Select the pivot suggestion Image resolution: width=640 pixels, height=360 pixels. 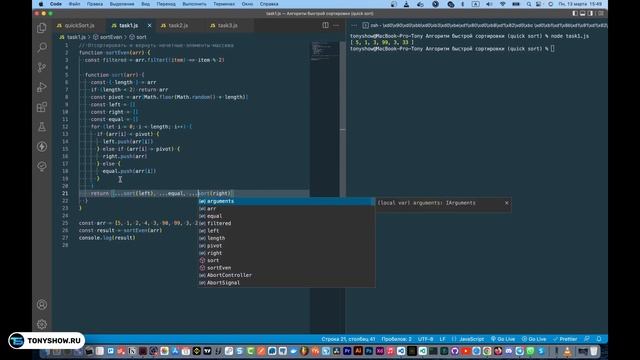click(x=286, y=246)
